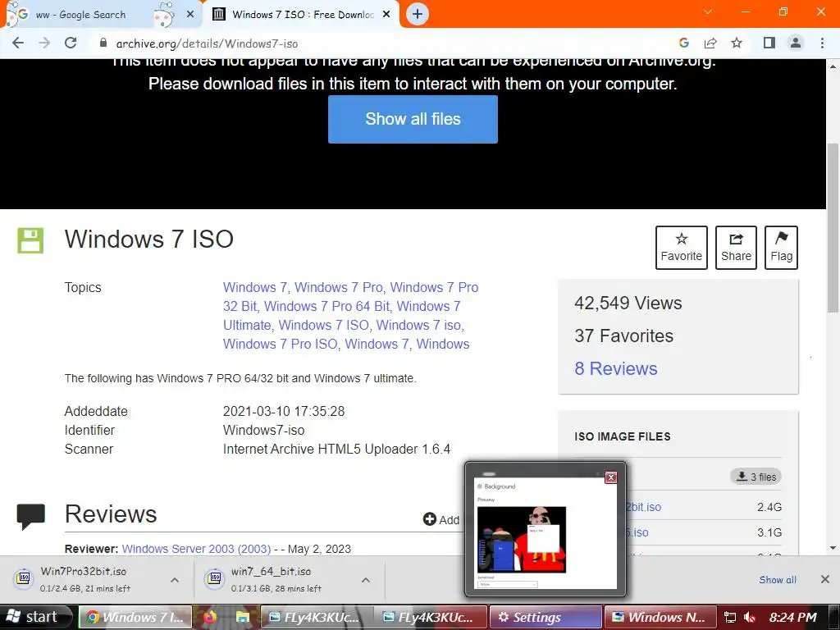Screen dimensions: 840x630
Task: Open the 8 Reviews link
Action: (x=615, y=368)
